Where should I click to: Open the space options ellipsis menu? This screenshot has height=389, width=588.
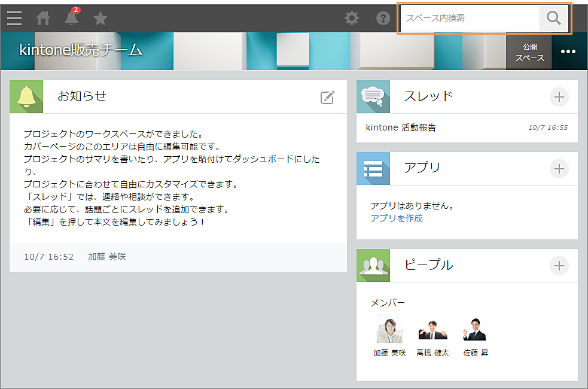click(x=568, y=51)
